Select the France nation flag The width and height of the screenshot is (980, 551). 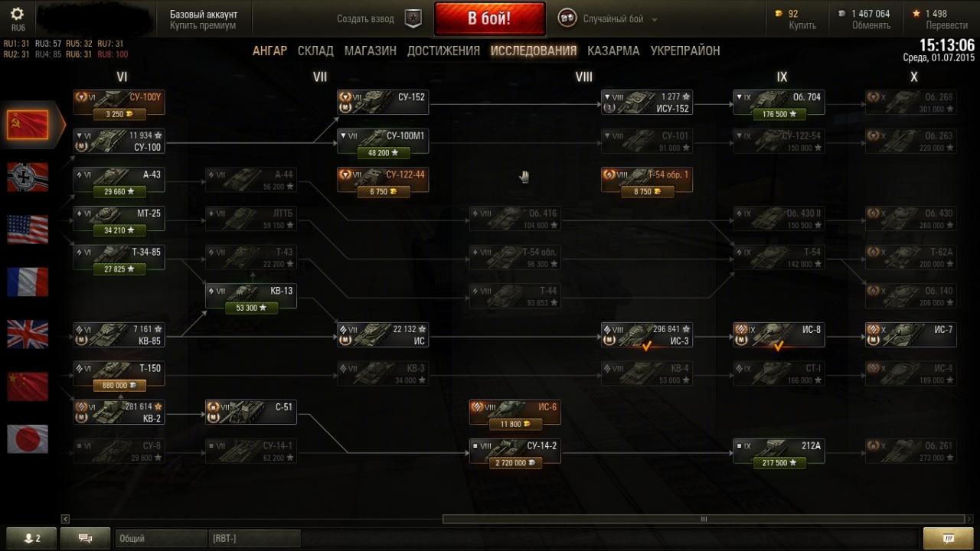coord(28,282)
